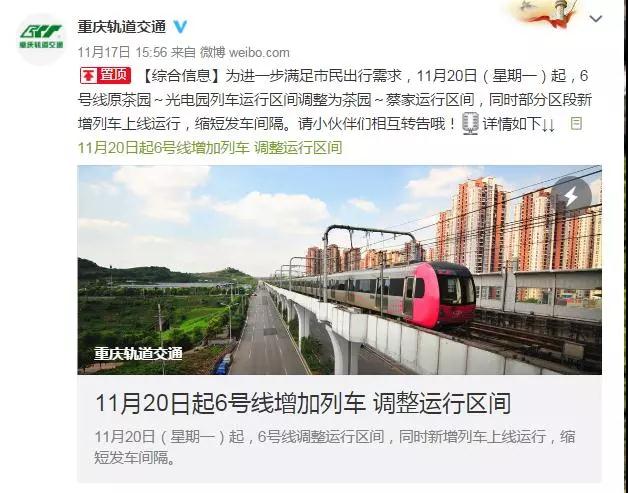This screenshot has height=493, width=628.
Task: Click the double down arrows after 详情如下
Action: (549, 126)
